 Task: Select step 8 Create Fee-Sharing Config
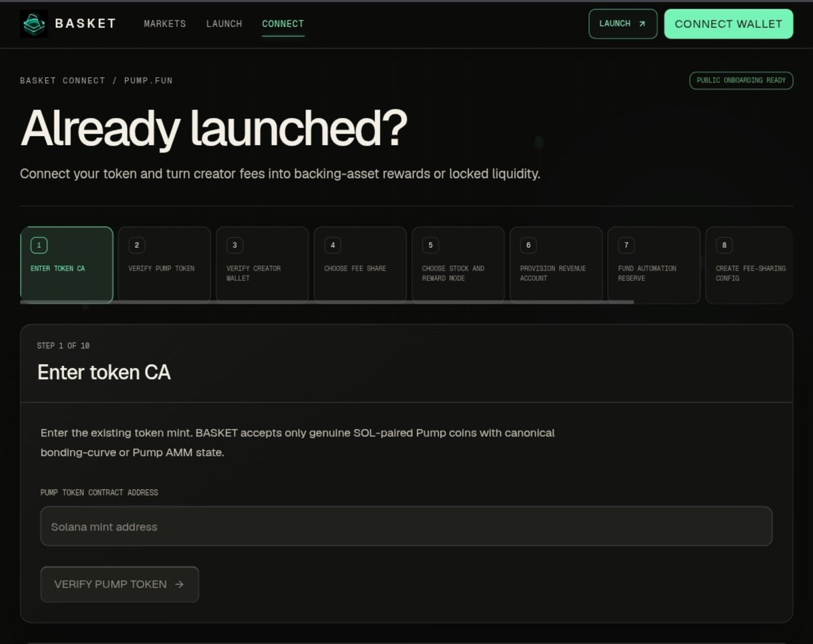click(x=749, y=264)
